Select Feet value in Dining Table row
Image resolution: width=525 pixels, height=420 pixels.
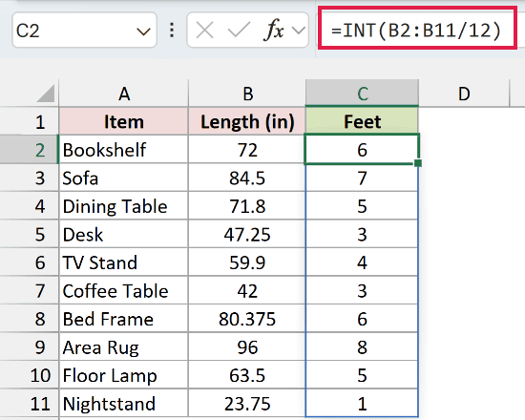[362, 205]
